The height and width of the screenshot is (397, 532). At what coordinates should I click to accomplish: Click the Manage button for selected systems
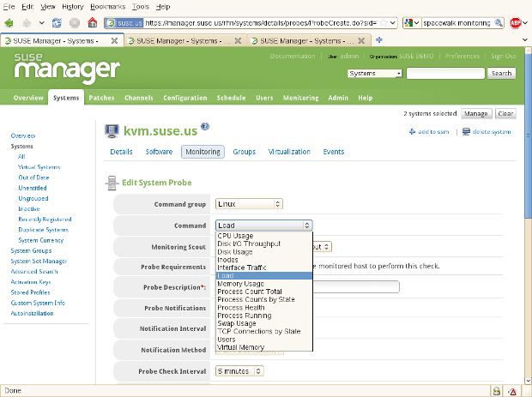[476, 113]
